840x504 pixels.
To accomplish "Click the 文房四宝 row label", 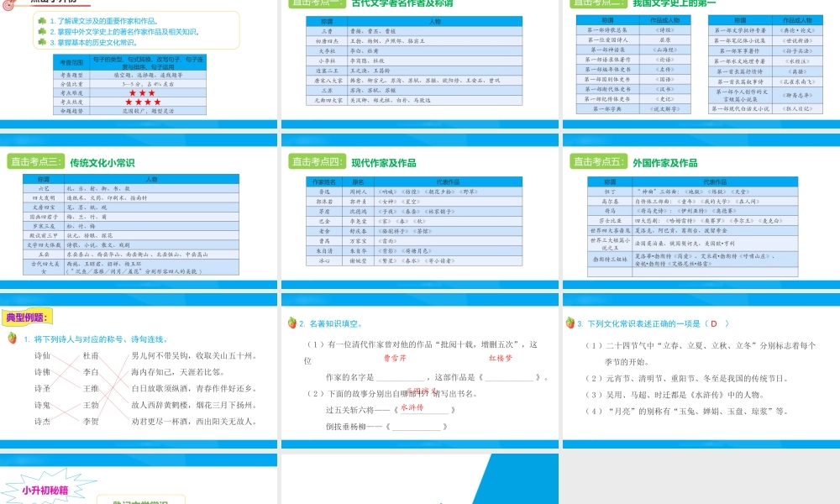I will tap(44, 207).
